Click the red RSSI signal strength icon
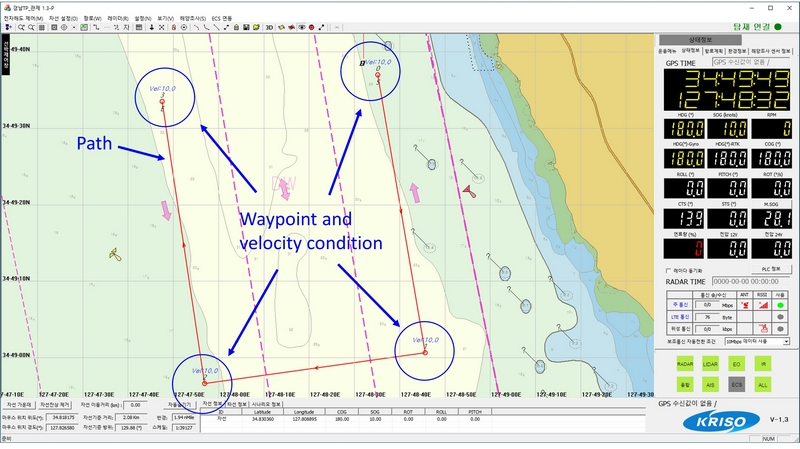The image size is (800, 449). [763, 305]
